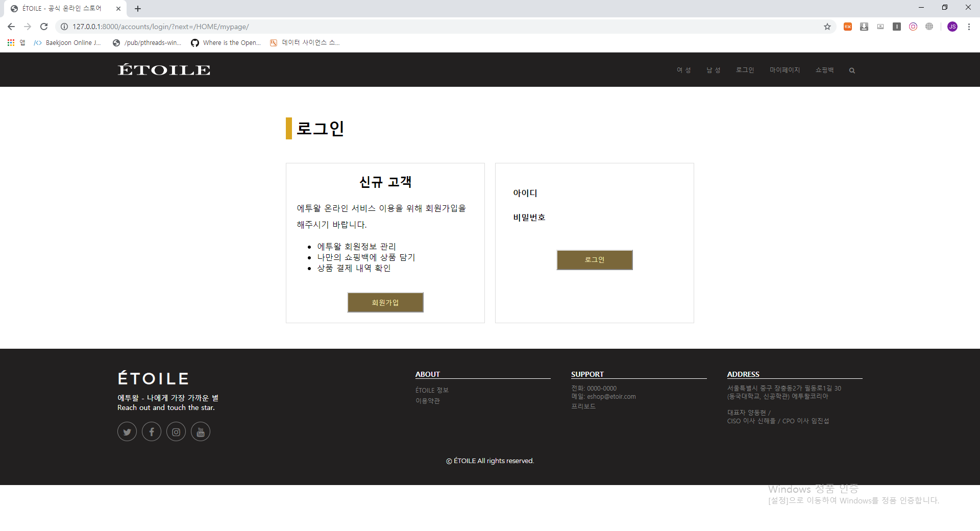Click the yellow accent bar next to 로그인 heading
This screenshot has width=980, height=531.
point(289,128)
